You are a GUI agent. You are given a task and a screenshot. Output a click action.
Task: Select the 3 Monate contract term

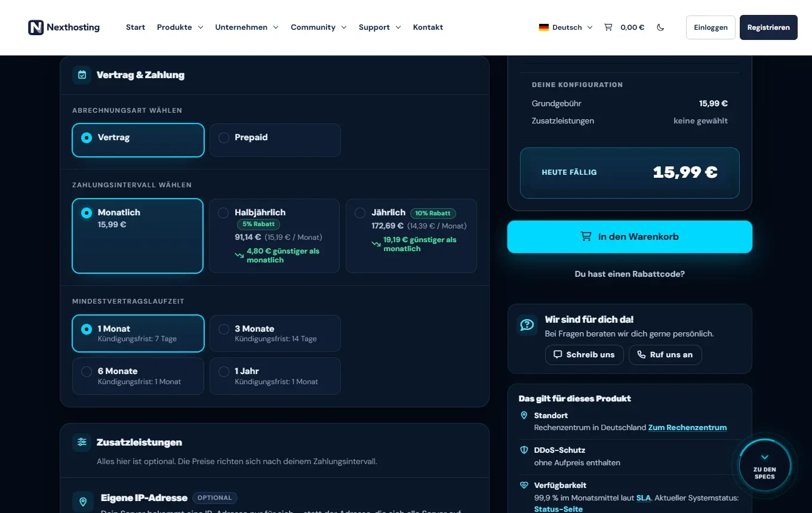[x=275, y=333]
